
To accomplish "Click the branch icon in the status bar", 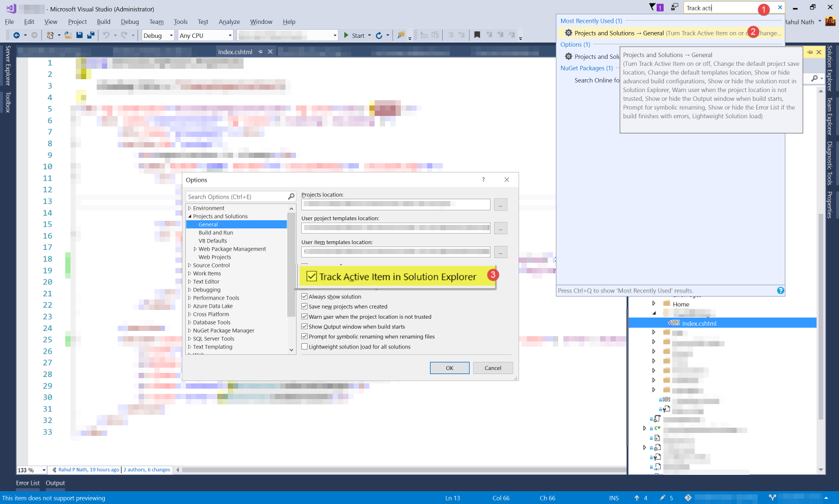I will [772, 498].
